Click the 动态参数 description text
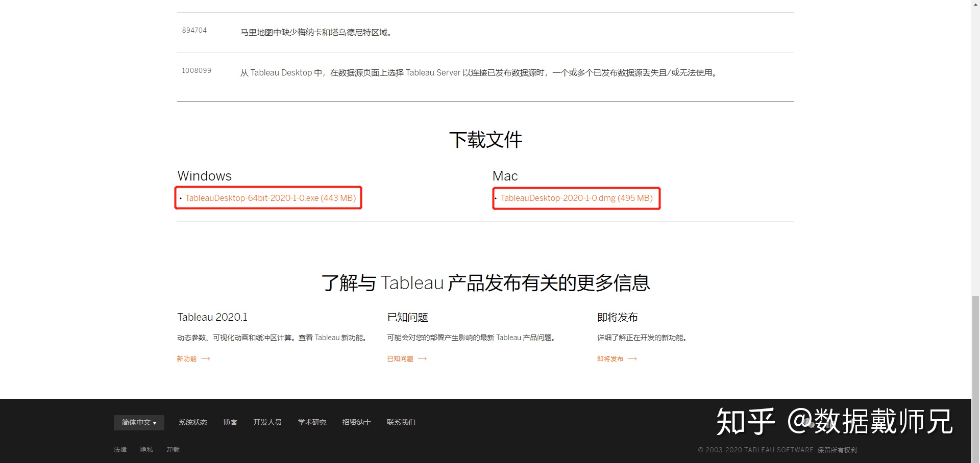Screen dimensions: 980x463 [273, 338]
